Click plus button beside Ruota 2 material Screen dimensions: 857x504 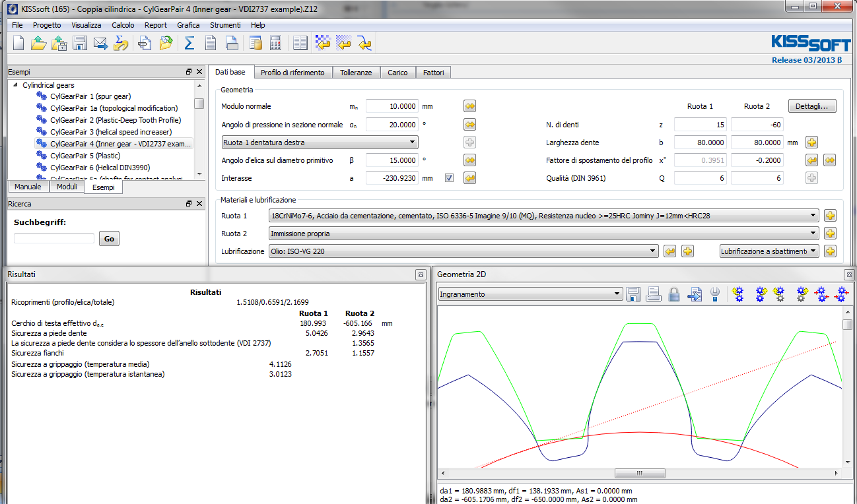click(x=831, y=234)
